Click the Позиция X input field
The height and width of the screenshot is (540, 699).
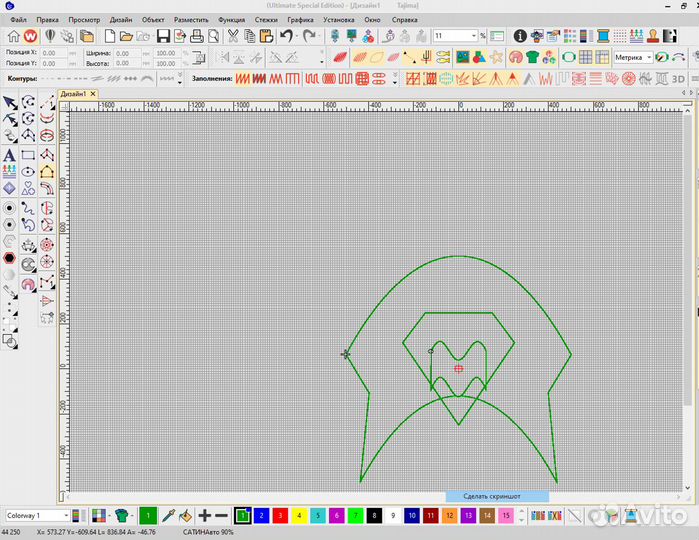click(x=53, y=53)
